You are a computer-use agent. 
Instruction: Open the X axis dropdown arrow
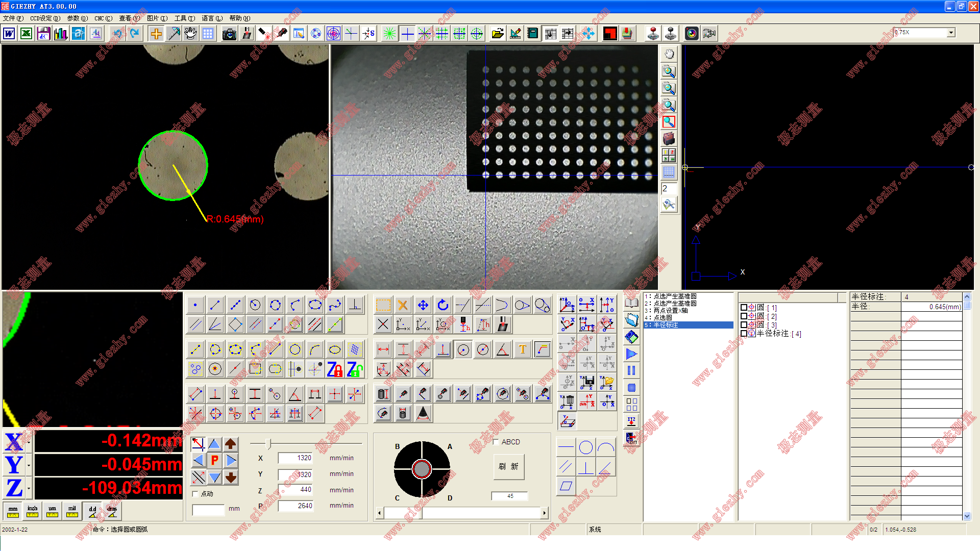[x=29, y=442]
